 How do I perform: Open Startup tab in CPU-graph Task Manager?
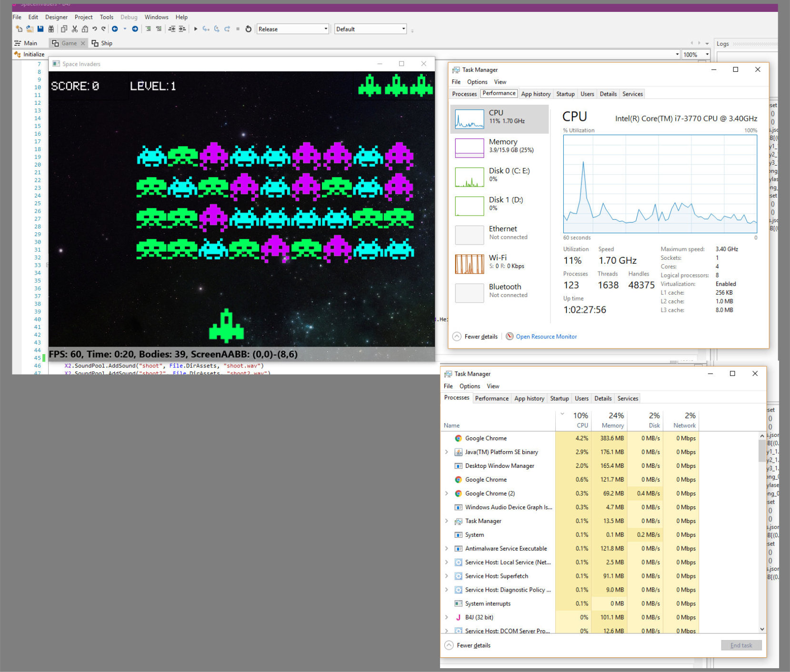[x=565, y=94]
